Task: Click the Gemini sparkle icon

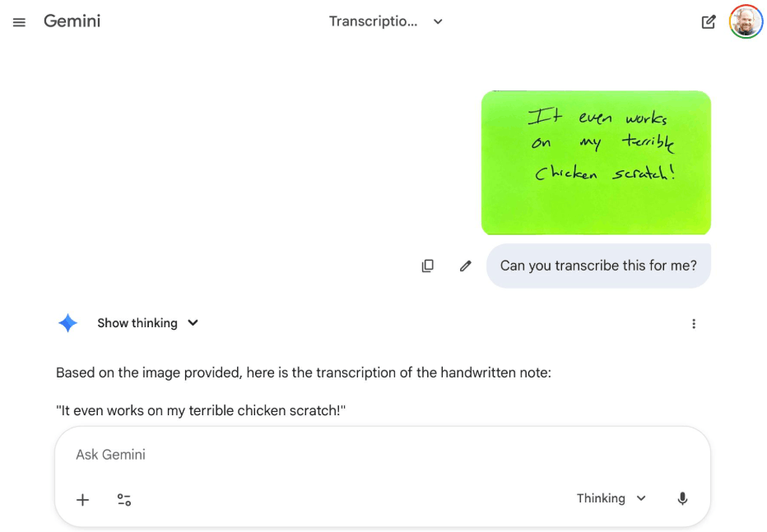Action: point(67,323)
